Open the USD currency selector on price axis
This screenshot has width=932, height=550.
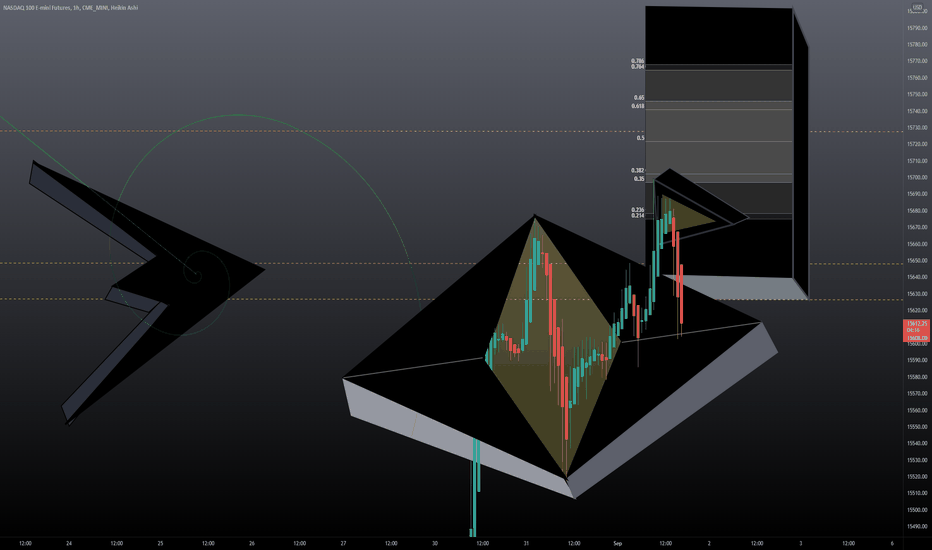(917, 7)
